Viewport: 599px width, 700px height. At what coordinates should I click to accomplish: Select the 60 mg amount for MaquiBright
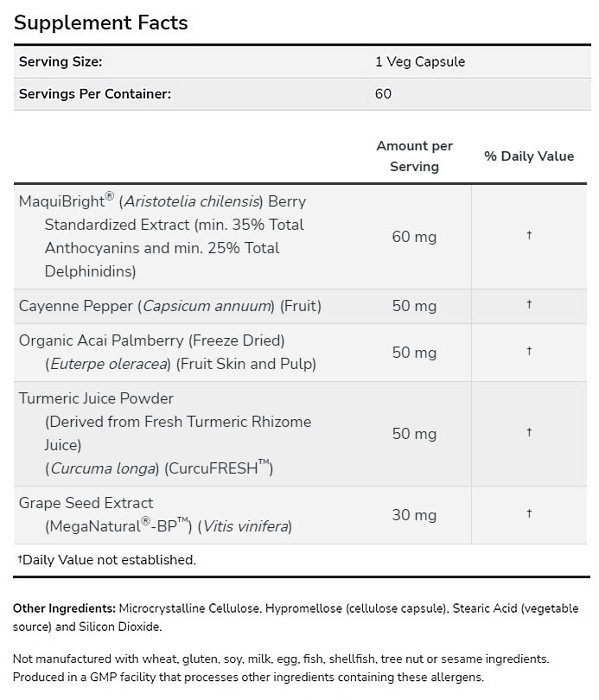pyautogui.click(x=414, y=236)
